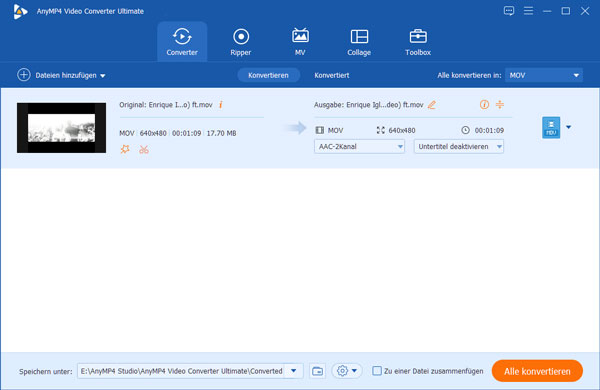Image resolution: width=600 pixels, height=390 pixels.
Task: Click the output media info icon
Action: pos(484,104)
